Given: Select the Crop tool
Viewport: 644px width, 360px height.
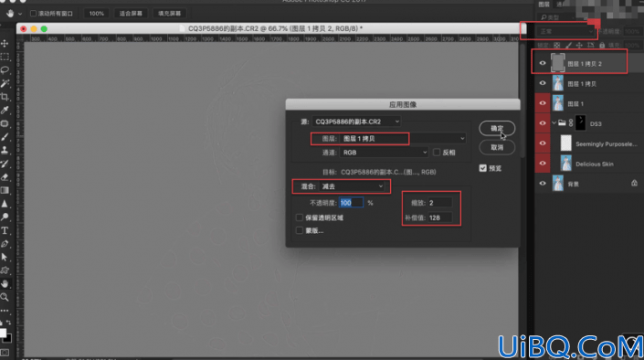Looking at the screenshot, I should [5, 97].
